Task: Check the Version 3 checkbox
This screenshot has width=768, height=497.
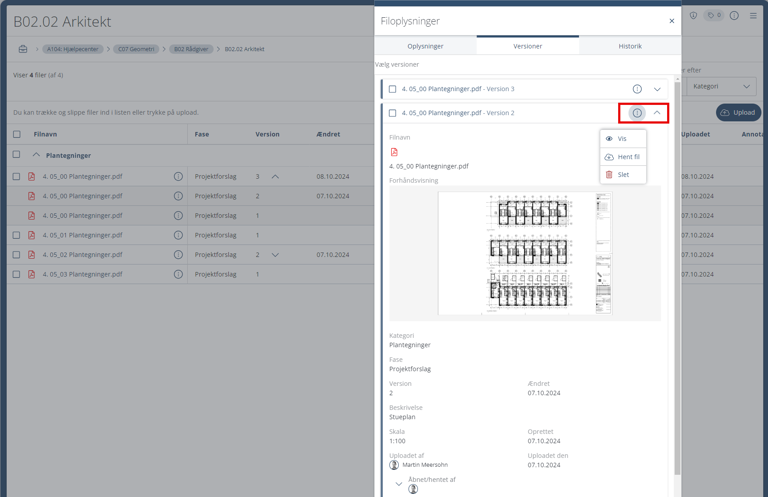Action: [x=393, y=89]
